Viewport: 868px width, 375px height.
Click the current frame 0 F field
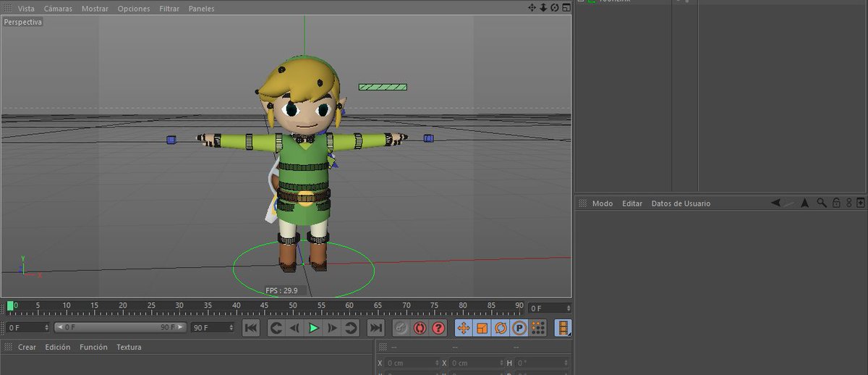click(549, 308)
